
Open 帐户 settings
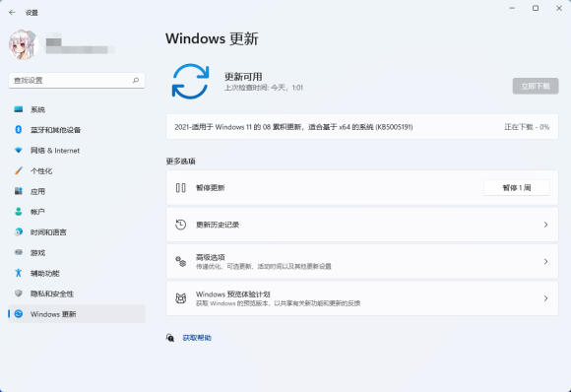pos(77,212)
